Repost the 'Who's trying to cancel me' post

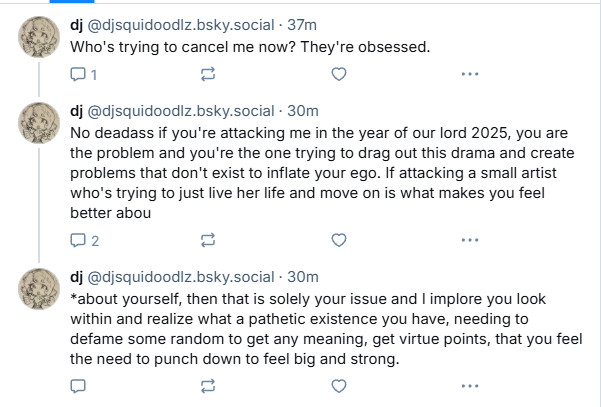pyautogui.click(x=208, y=74)
